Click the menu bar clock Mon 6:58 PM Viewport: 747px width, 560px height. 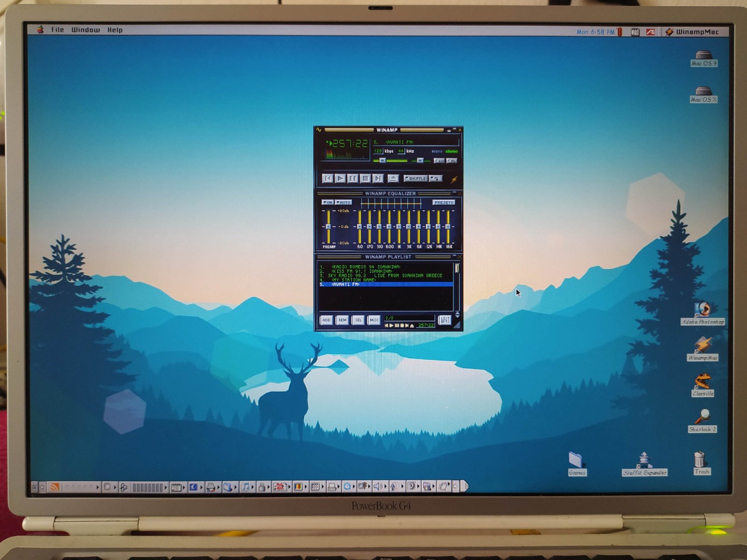[595, 32]
